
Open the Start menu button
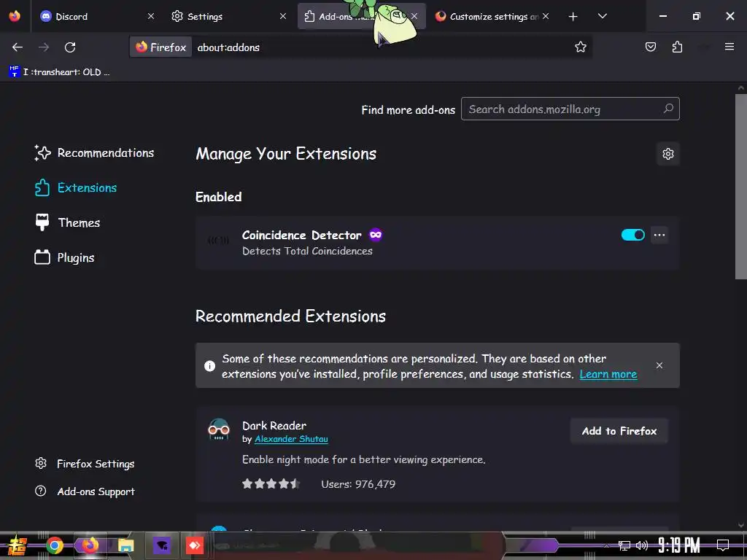(x=18, y=545)
